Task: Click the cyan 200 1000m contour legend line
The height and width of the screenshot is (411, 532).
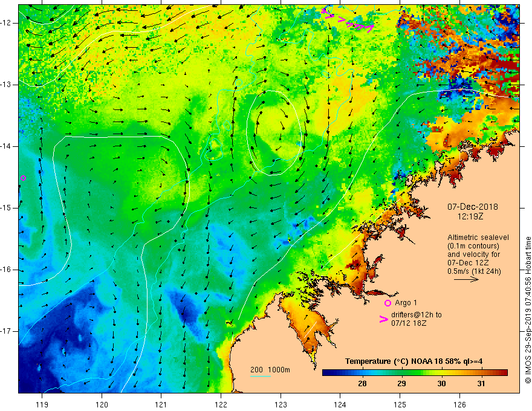Action: point(260,376)
